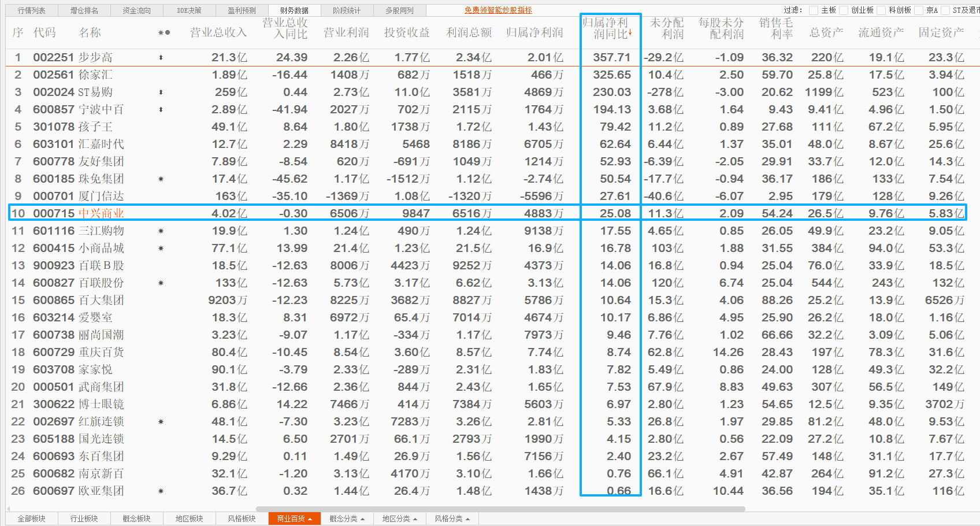Select the 概念板块 bottom tab
This screenshot has height=526, width=980.
(137, 518)
